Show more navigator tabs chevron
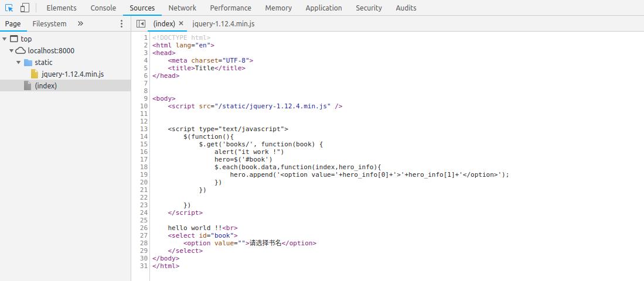The image size is (644, 281). tap(80, 24)
